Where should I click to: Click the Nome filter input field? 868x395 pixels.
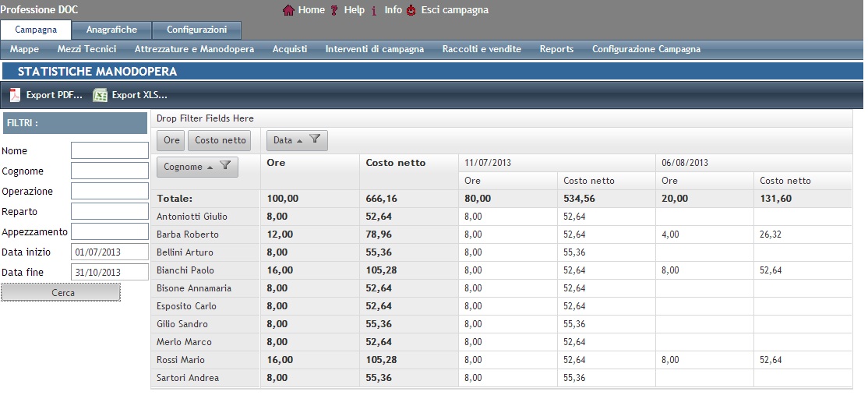pos(109,150)
